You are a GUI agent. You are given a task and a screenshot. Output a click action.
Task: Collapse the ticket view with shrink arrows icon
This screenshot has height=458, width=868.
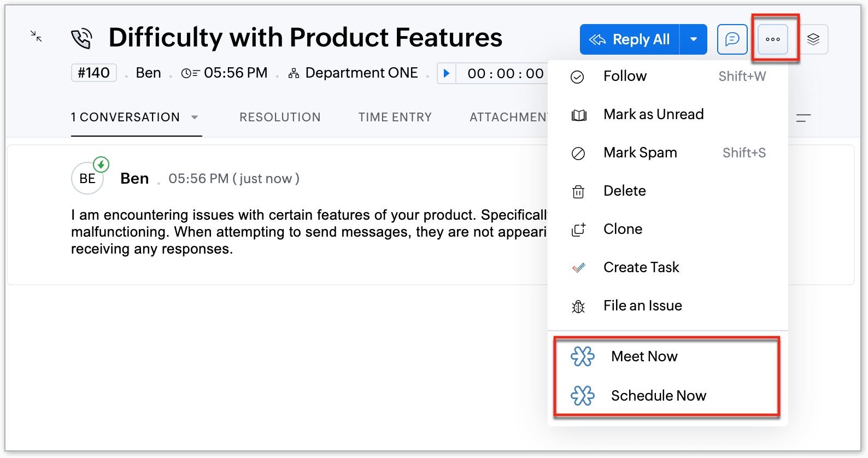36,37
